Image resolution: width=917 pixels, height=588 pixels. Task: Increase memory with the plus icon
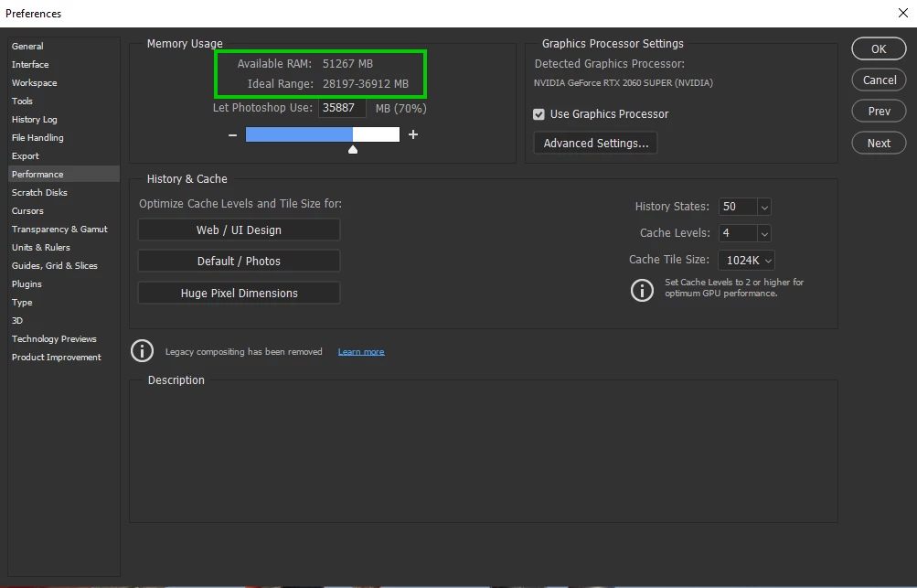[413, 134]
